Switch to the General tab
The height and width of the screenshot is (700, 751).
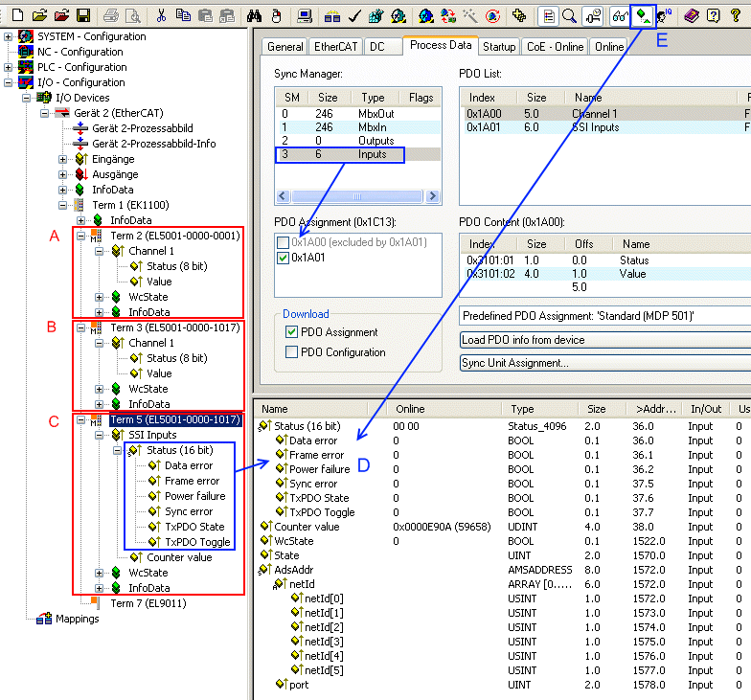(285, 46)
